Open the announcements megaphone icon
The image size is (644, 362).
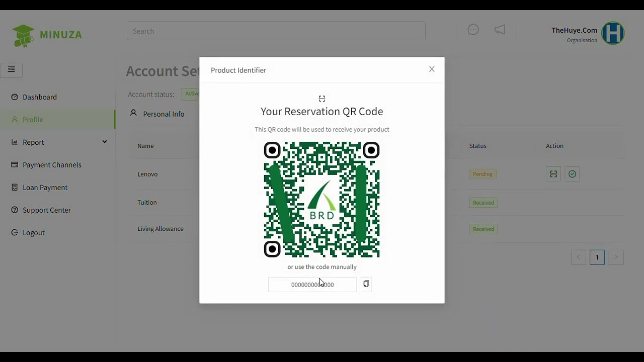tap(500, 30)
